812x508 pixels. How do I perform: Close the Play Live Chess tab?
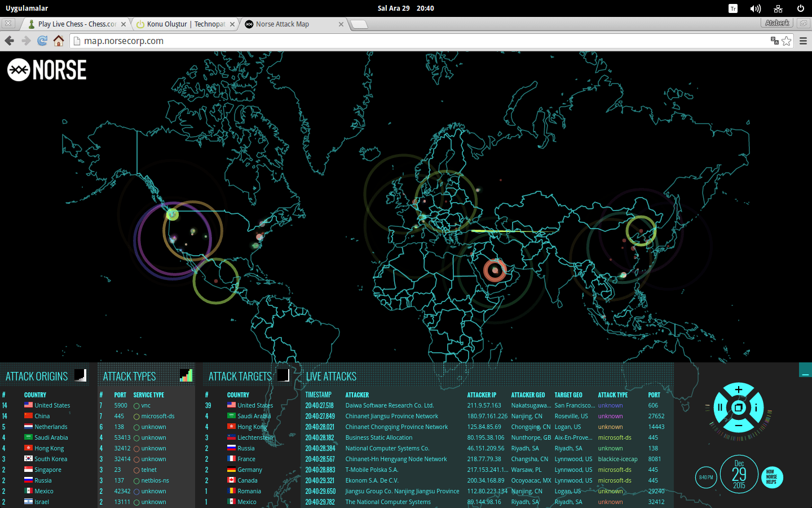coord(123,24)
